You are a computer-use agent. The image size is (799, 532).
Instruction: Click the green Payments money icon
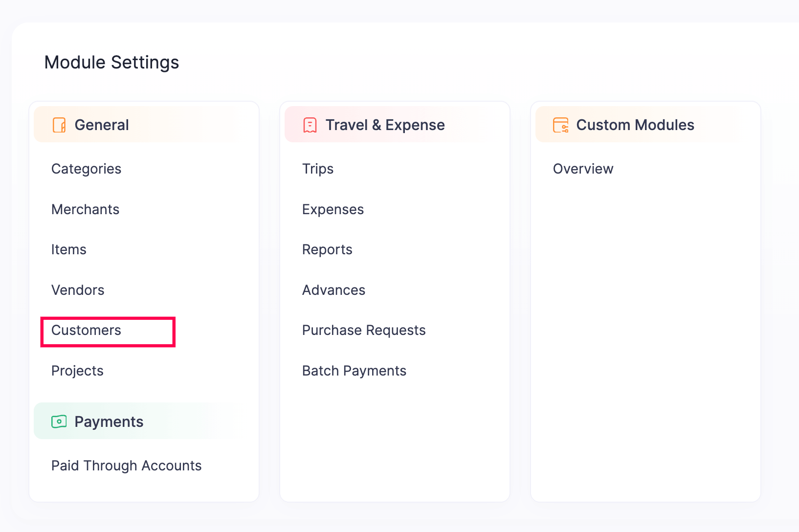(59, 421)
